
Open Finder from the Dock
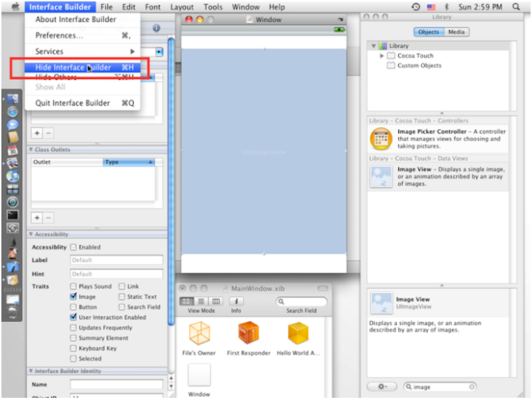(x=13, y=99)
